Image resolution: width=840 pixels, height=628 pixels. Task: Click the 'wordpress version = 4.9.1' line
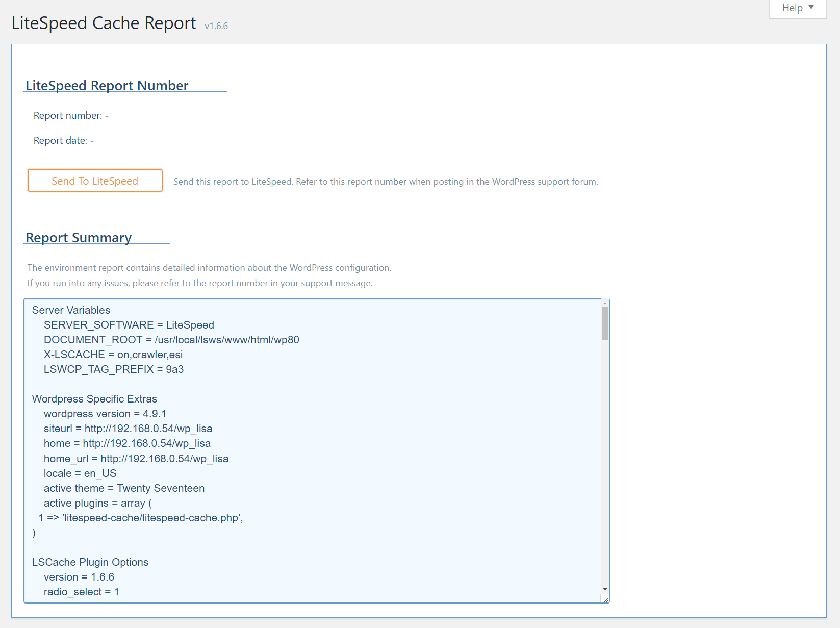click(105, 414)
